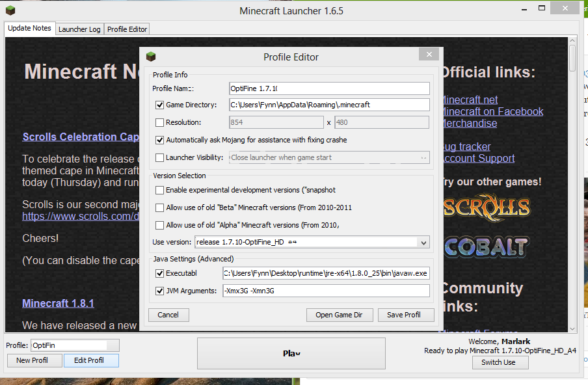Open the scrolls.com hyperlink
The image size is (588, 385).
(x=81, y=217)
